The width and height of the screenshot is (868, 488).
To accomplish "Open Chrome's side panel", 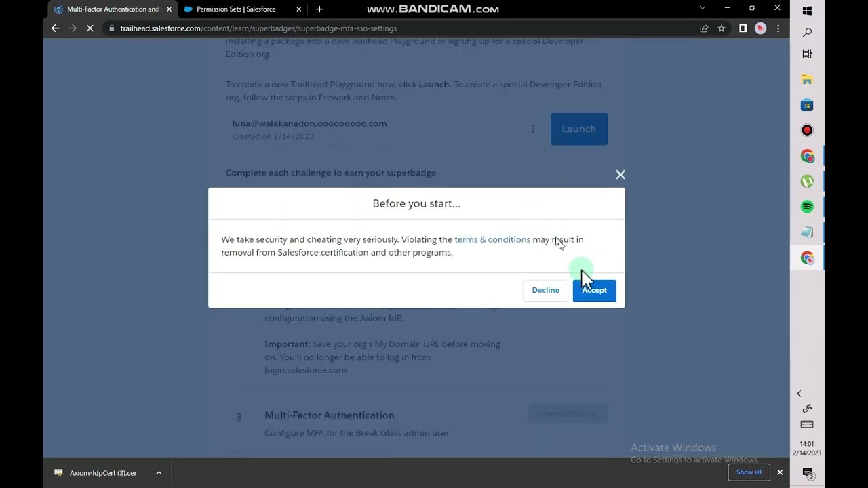I will 743,28.
